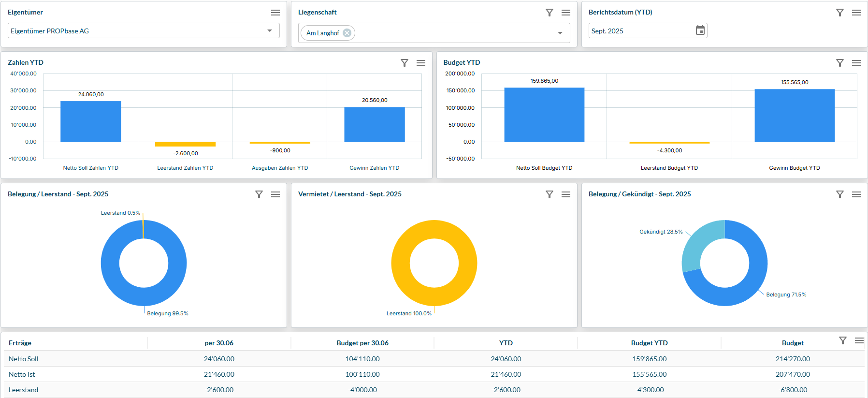Click filter icon in Belegung / Gekündigt panel
The width and height of the screenshot is (868, 398).
(840, 194)
